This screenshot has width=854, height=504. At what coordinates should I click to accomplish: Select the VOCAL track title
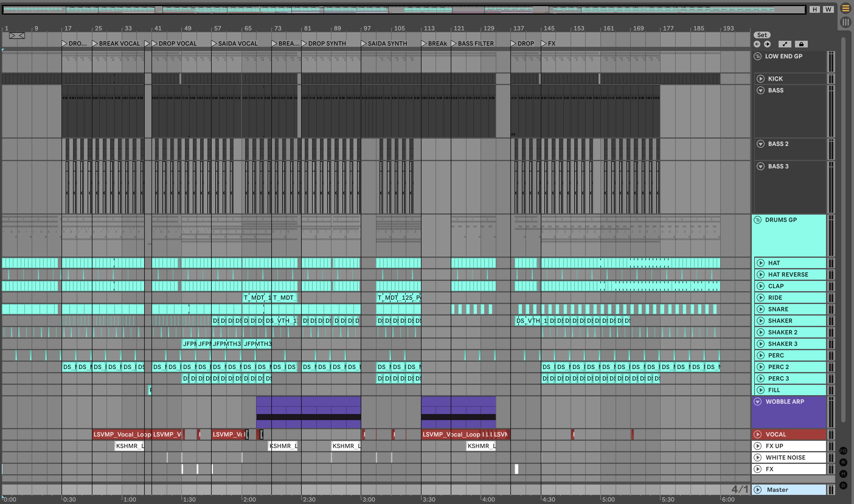pos(776,434)
